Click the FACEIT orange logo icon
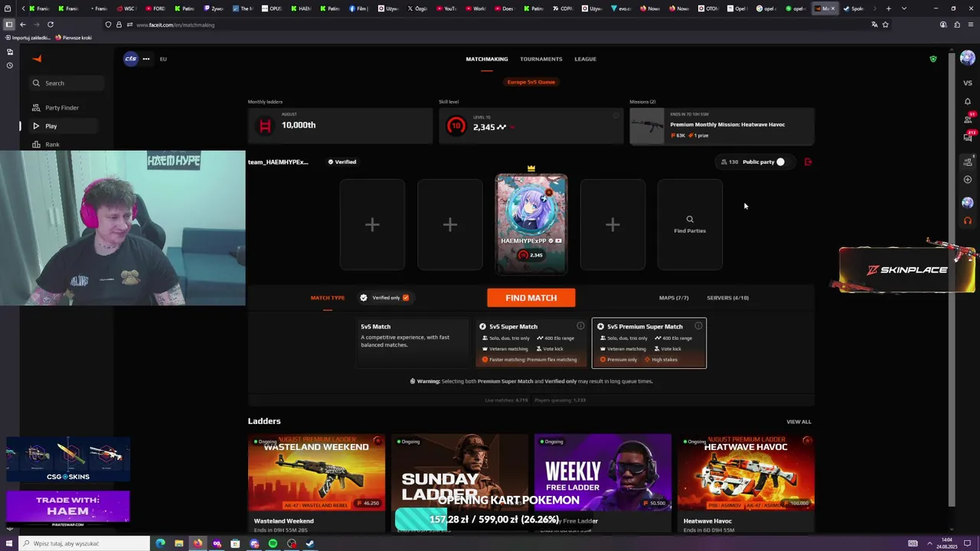980x551 pixels. pos(37,59)
